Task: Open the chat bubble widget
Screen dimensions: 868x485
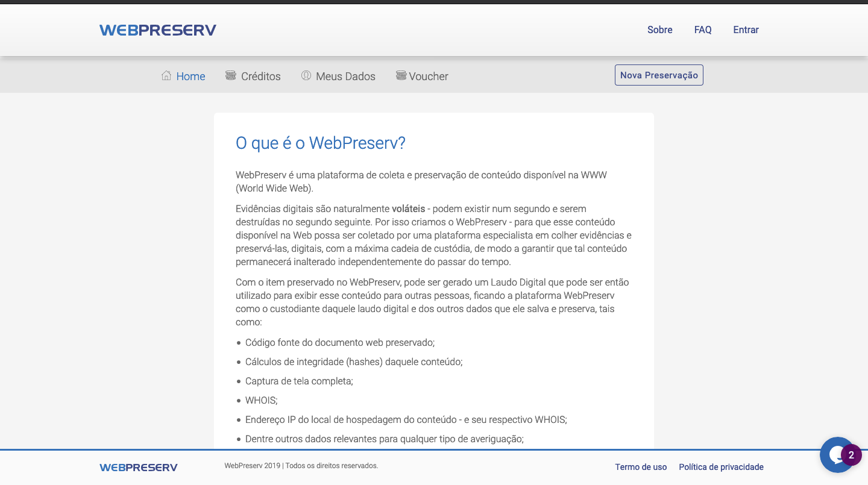Action: 837,455
